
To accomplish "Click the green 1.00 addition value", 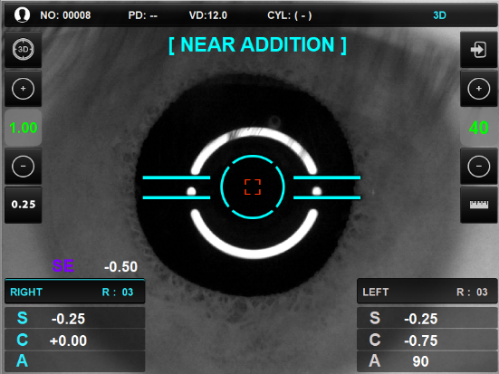I will pos(23,128).
